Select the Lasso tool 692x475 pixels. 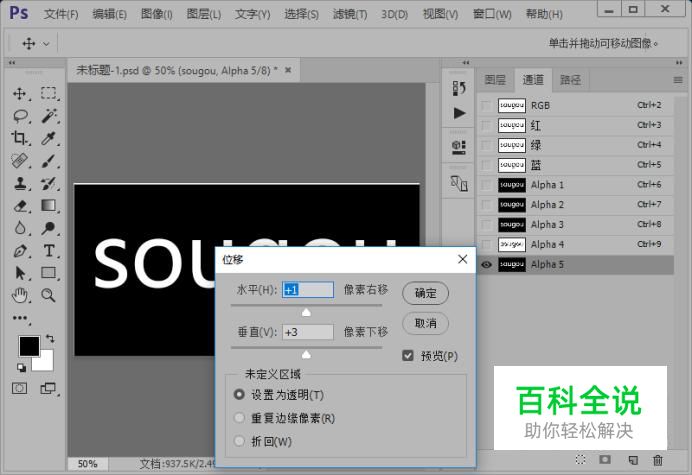[20, 116]
